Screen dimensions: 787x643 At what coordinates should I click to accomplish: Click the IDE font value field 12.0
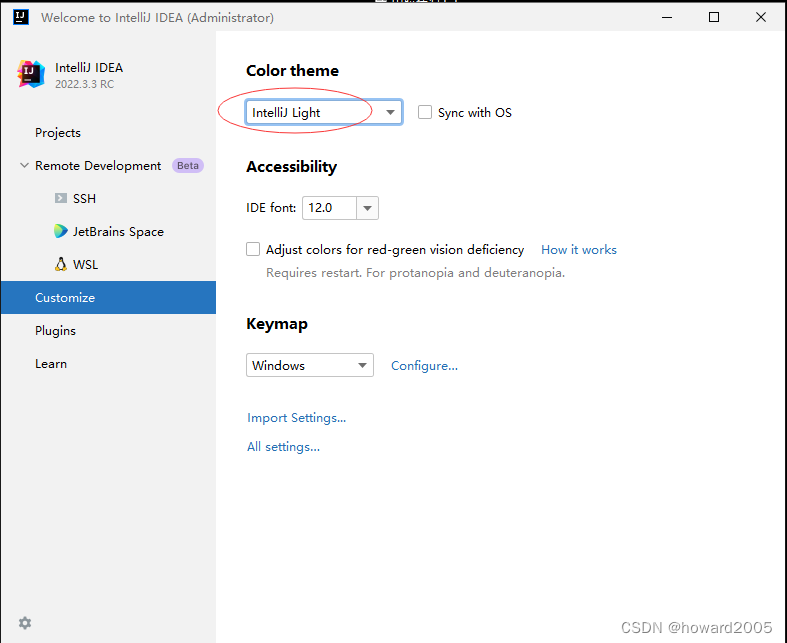pos(329,208)
